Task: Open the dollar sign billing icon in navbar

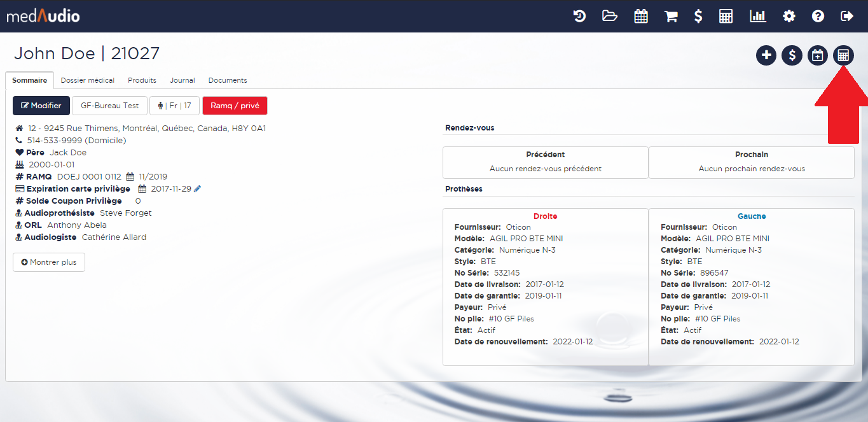Action: pyautogui.click(x=698, y=17)
